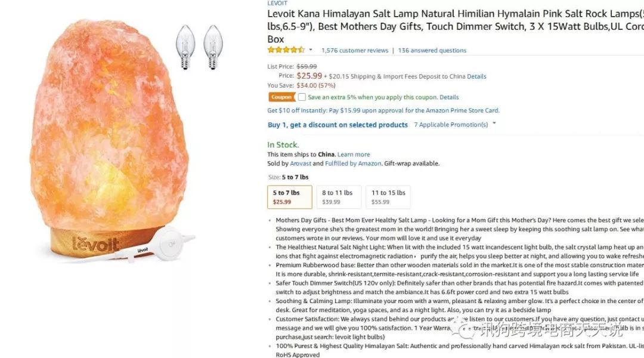Open the star rating dropdown arrow
The height and width of the screenshot is (358, 644).
point(311,50)
